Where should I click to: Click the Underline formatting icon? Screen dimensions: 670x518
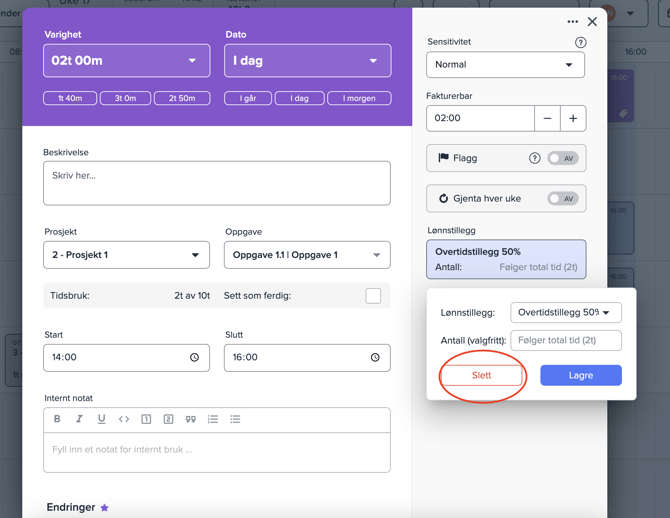point(101,419)
